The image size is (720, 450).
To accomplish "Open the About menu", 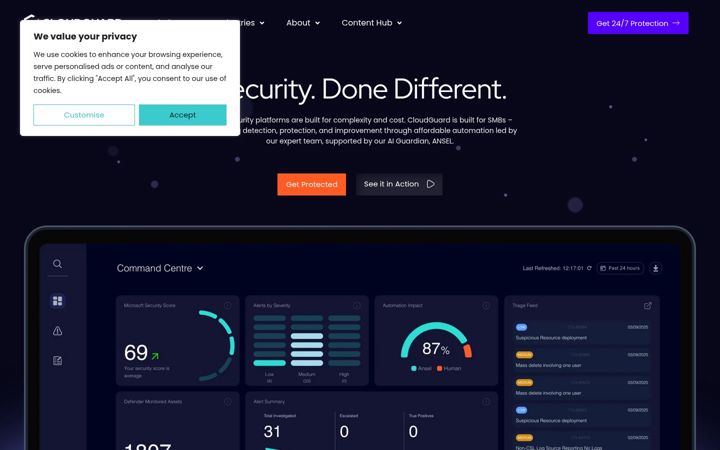I will pyautogui.click(x=303, y=23).
